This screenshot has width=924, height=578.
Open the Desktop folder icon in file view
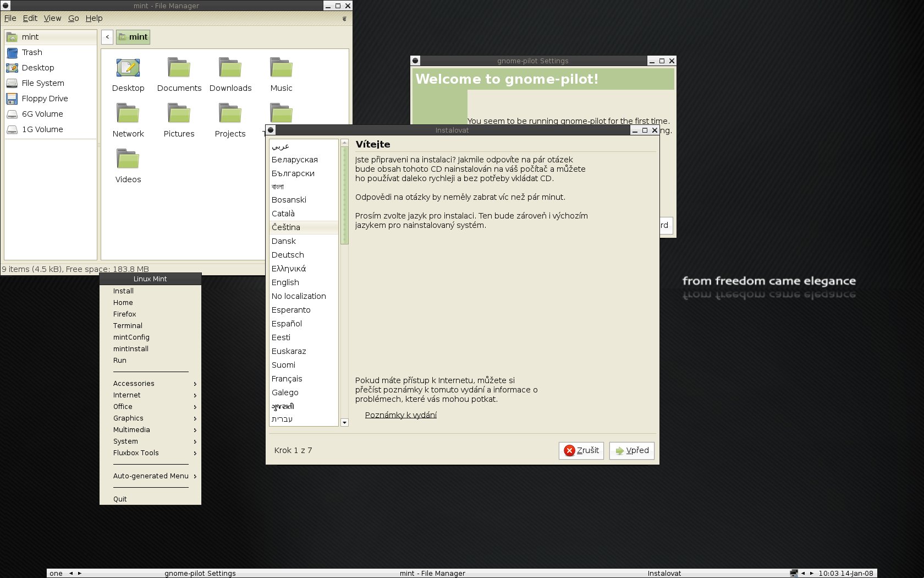[128, 68]
